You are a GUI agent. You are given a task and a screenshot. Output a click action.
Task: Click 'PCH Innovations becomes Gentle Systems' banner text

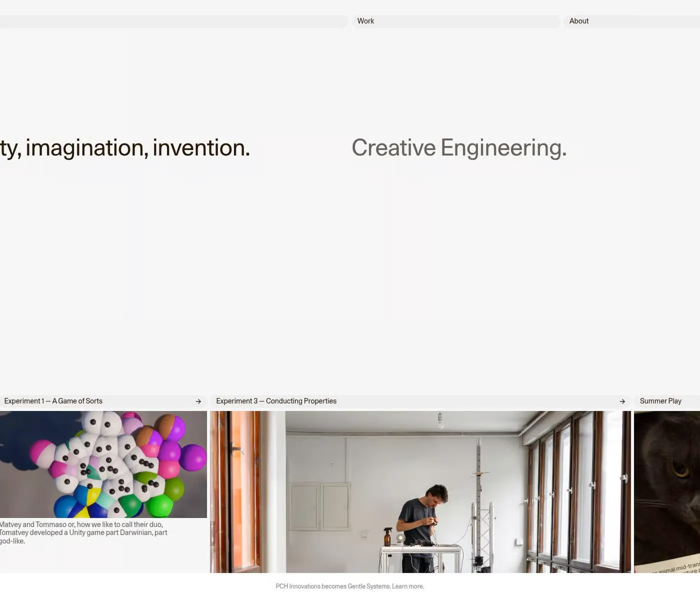coord(332,586)
